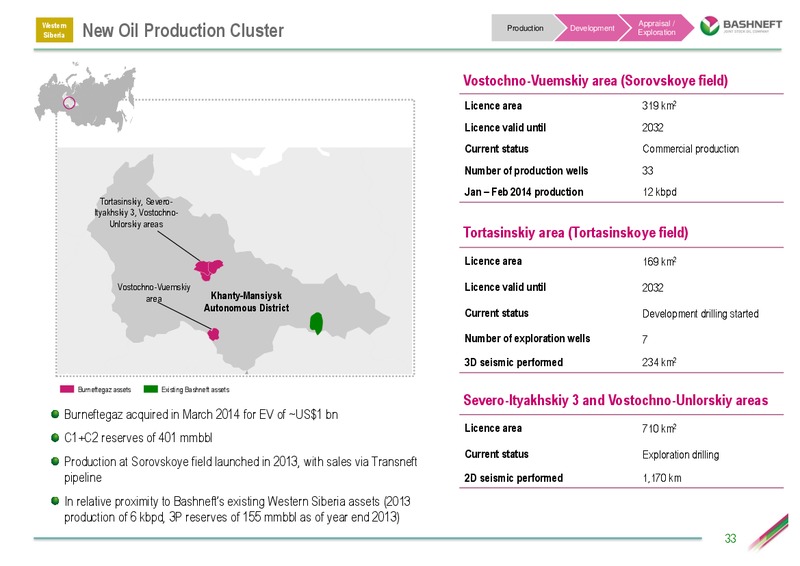800x566 pixels.
Task: Click the Jan – Feb 2014 production label
Action: click(x=523, y=192)
